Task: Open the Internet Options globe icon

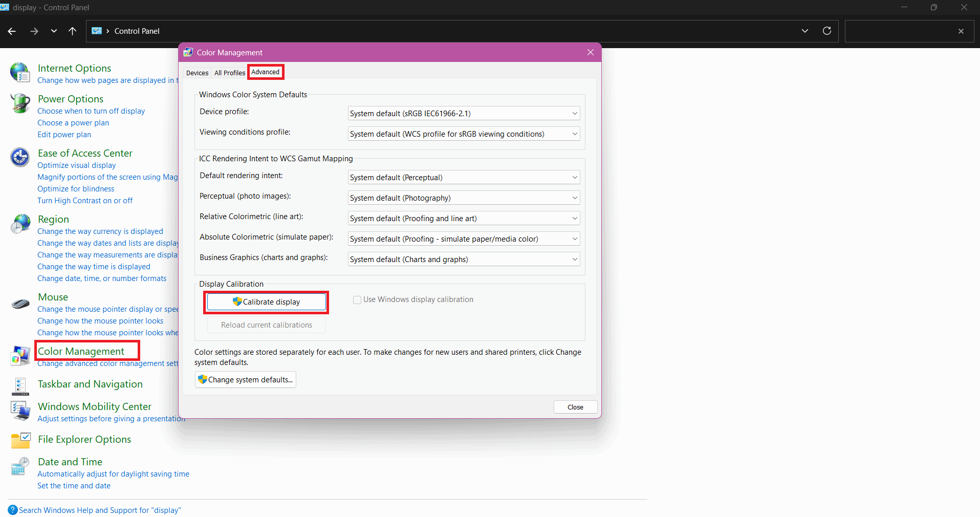Action: click(x=20, y=72)
